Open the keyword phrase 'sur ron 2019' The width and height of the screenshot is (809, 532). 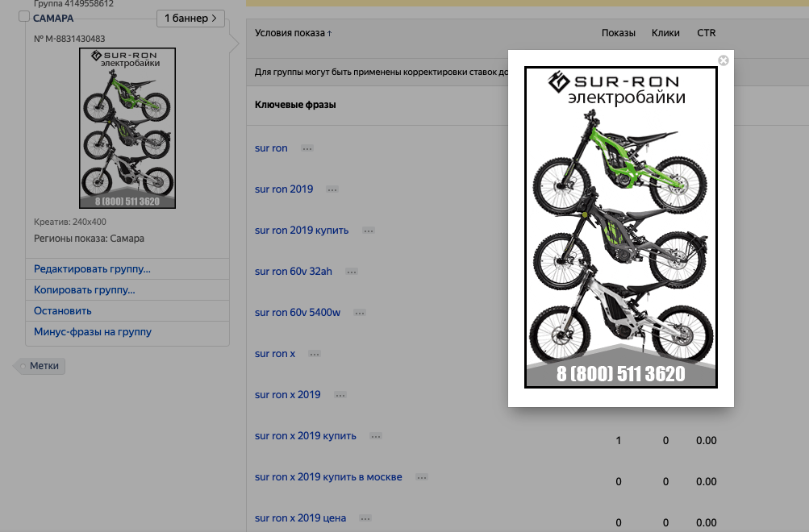(284, 189)
